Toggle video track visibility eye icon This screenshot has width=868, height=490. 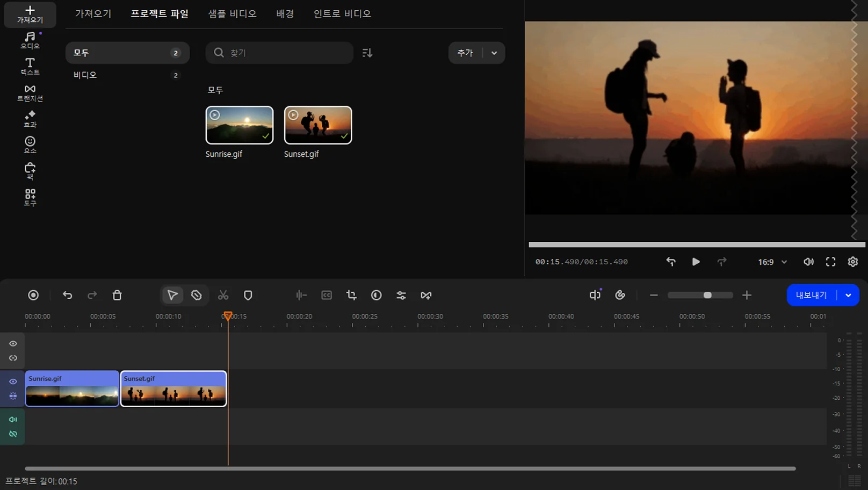13,381
